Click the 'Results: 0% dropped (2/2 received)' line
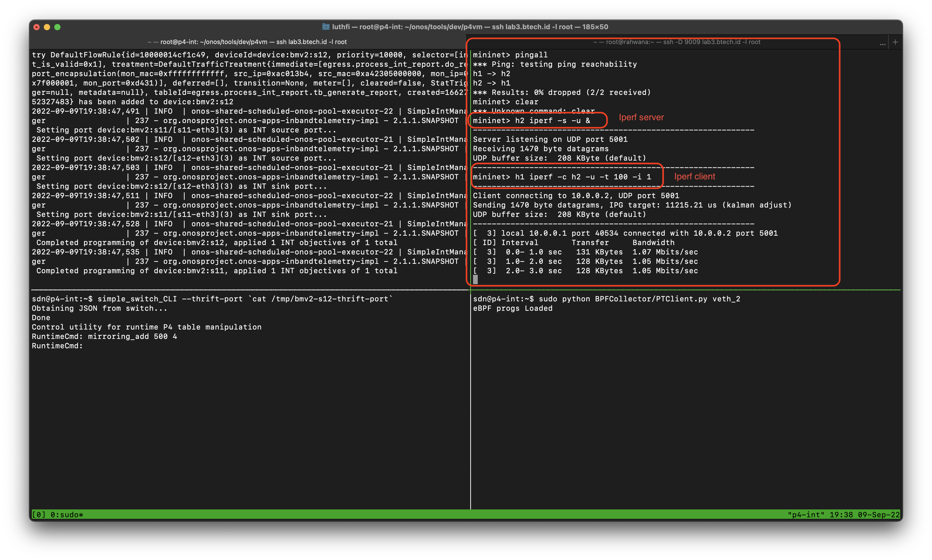 pos(562,93)
